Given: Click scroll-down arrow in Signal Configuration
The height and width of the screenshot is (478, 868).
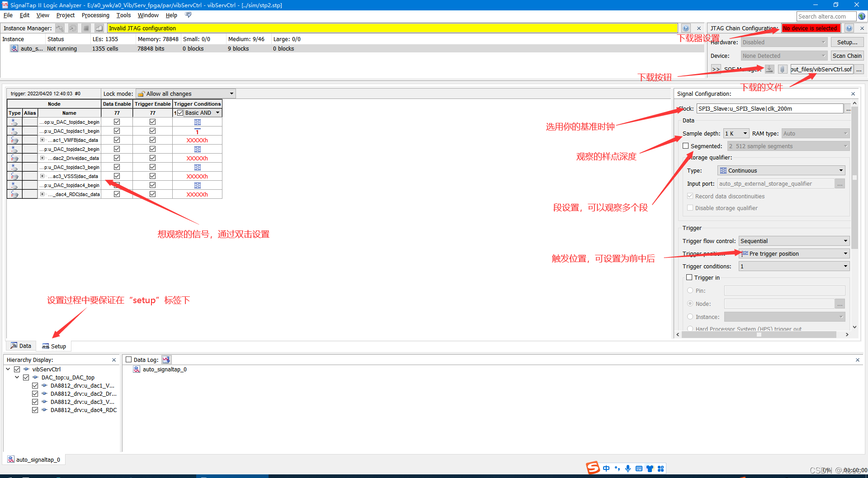Looking at the screenshot, I should click(x=854, y=327).
